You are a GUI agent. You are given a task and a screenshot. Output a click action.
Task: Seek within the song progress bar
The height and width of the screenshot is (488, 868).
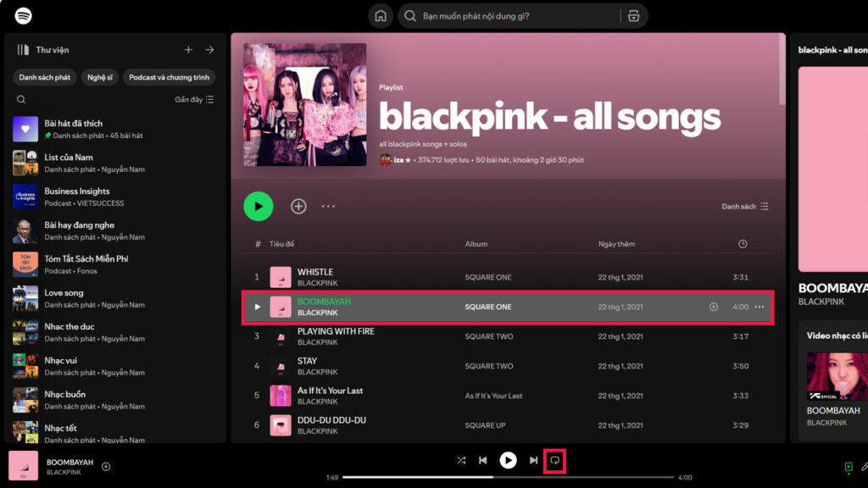[508, 477]
